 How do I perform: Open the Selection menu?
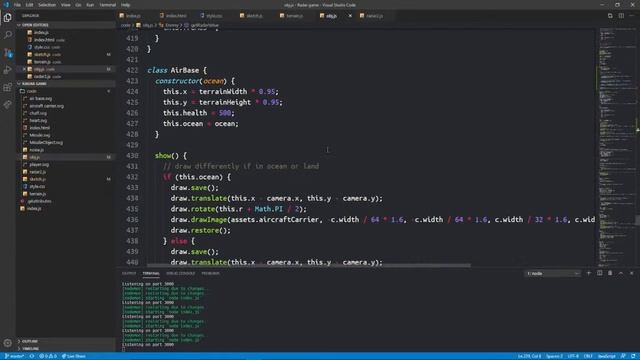click(47, 5)
